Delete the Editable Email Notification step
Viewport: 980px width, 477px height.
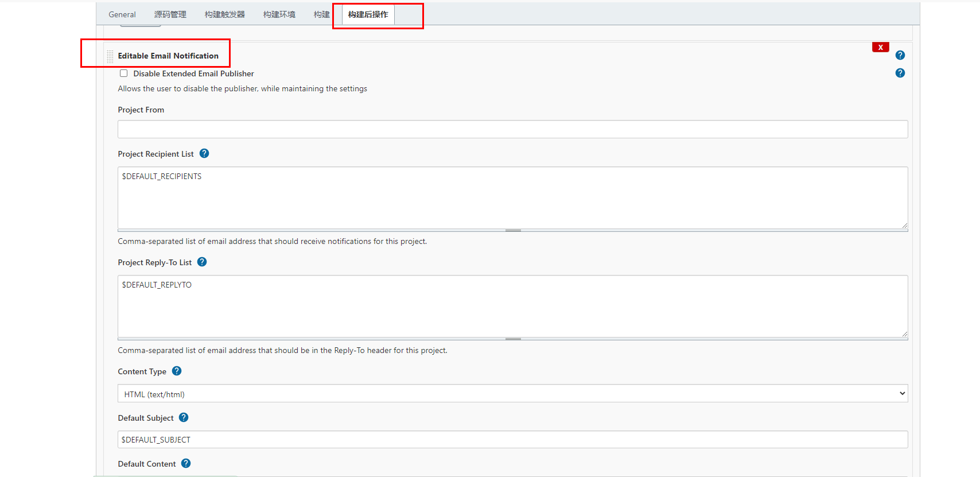(x=880, y=47)
